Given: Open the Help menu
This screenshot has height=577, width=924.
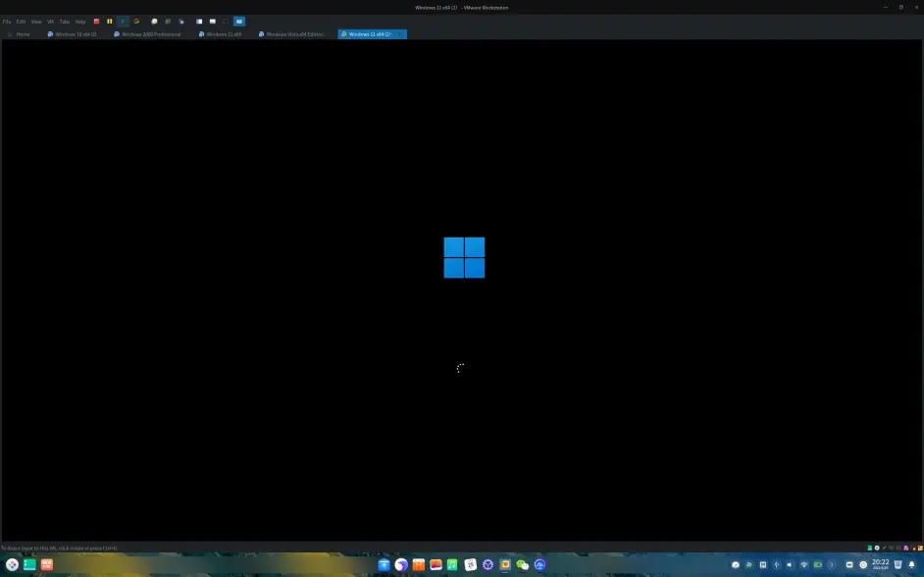Looking at the screenshot, I should click(x=80, y=22).
